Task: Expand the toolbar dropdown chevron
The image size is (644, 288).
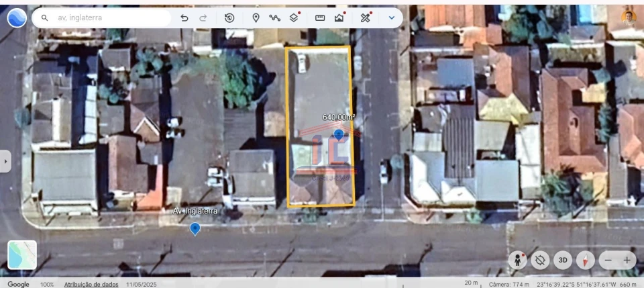Action: pos(392,18)
